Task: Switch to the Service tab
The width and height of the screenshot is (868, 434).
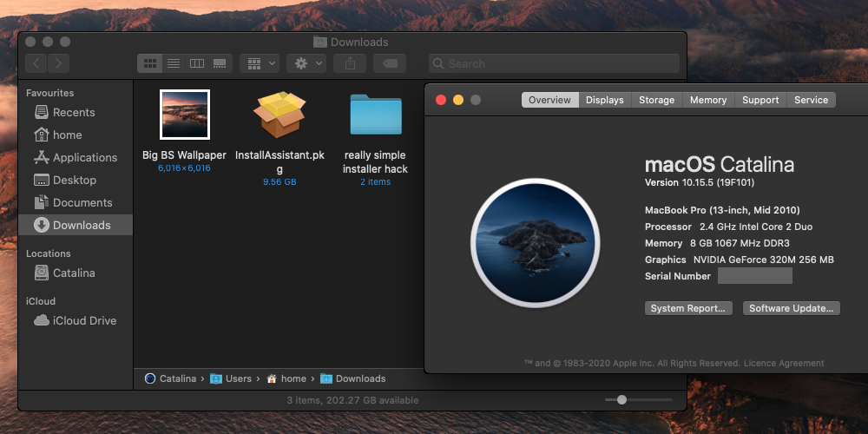Action: 812,100
